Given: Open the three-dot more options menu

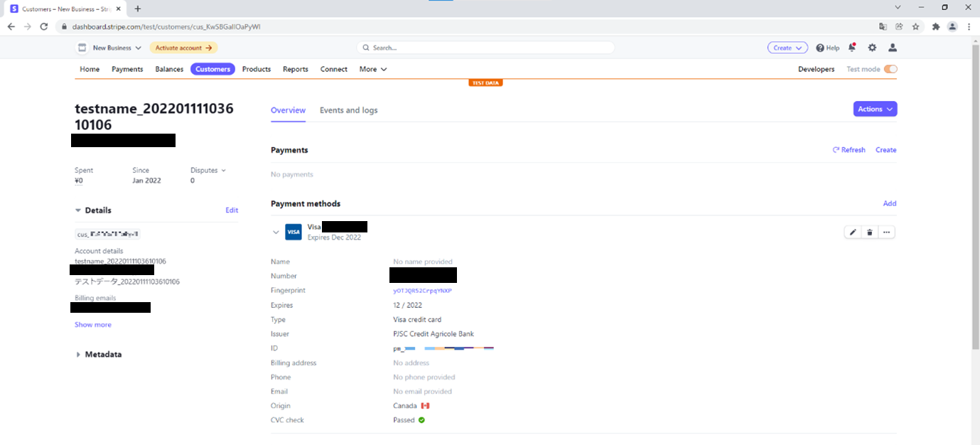Looking at the screenshot, I should click(x=886, y=232).
